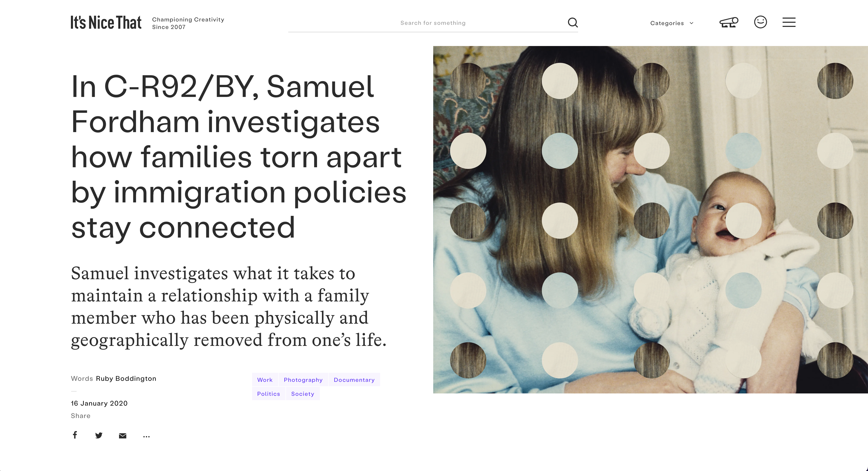The height and width of the screenshot is (471, 868).
Task: Click the mother and baby article photo
Action: (650, 219)
